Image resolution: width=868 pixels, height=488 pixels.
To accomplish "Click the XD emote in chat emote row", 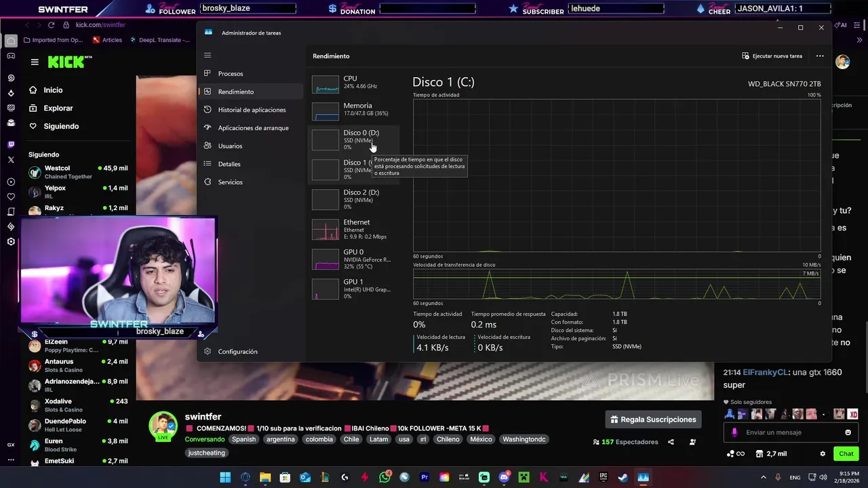I will (x=853, y=414).
